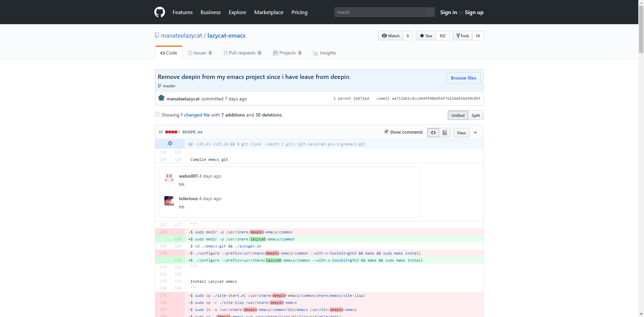Click the scrollbar up arrow
The height and width of the screenshot is (317, 644).
641,2
